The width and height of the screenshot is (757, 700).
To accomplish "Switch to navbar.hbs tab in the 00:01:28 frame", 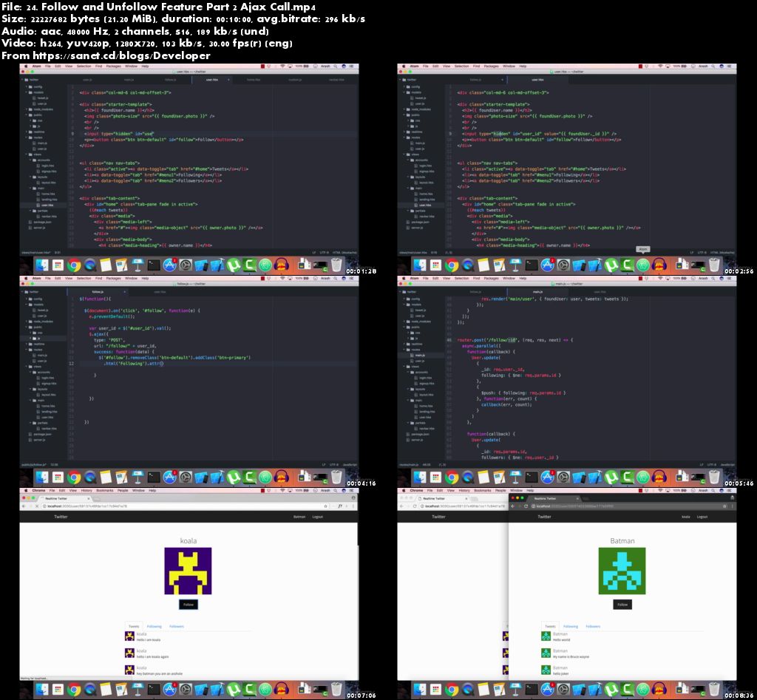I will [x=336, y=80].
